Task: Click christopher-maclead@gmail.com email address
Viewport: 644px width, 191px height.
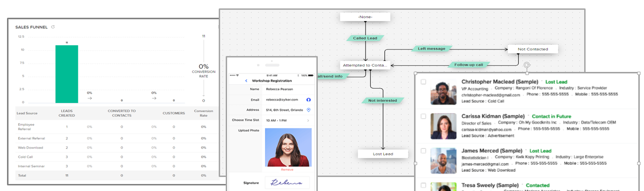Action: [x=491, y=95]
